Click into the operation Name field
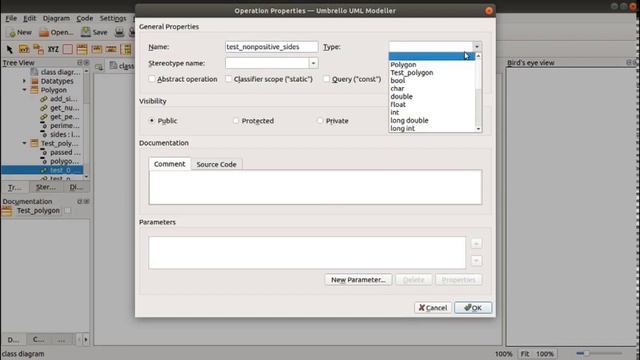The image size is (640, 360). point(271,47)
